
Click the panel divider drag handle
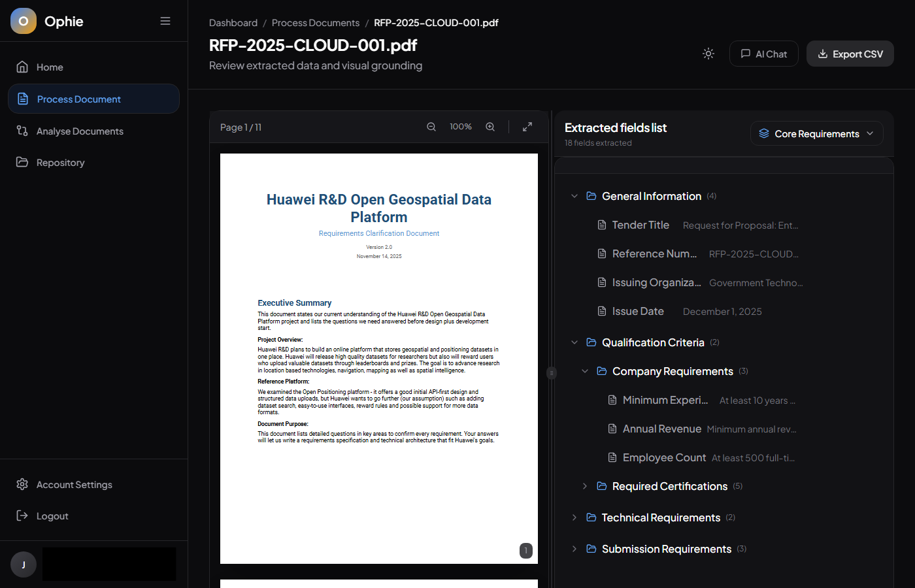point(552,373)
